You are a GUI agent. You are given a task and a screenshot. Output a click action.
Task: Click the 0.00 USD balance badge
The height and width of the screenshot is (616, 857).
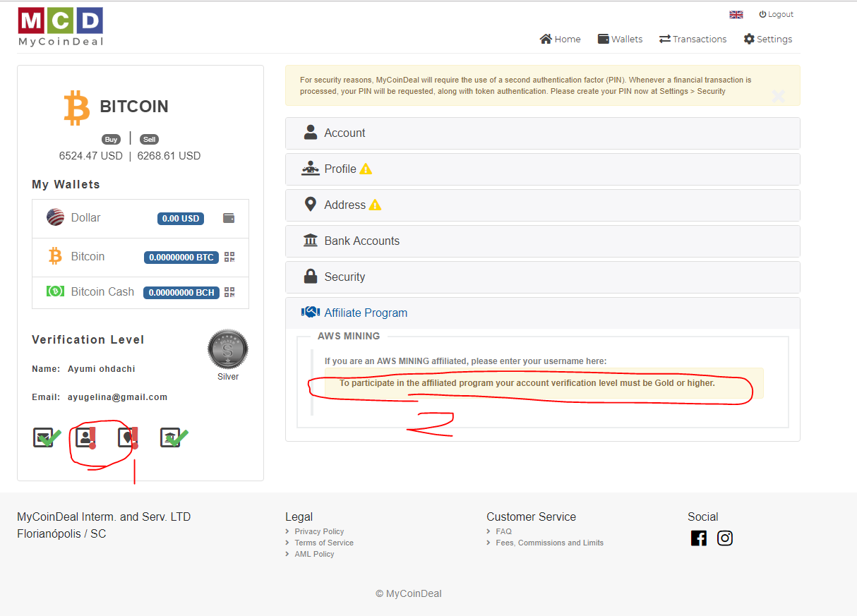pyautogui.click(x=181, y=219)
